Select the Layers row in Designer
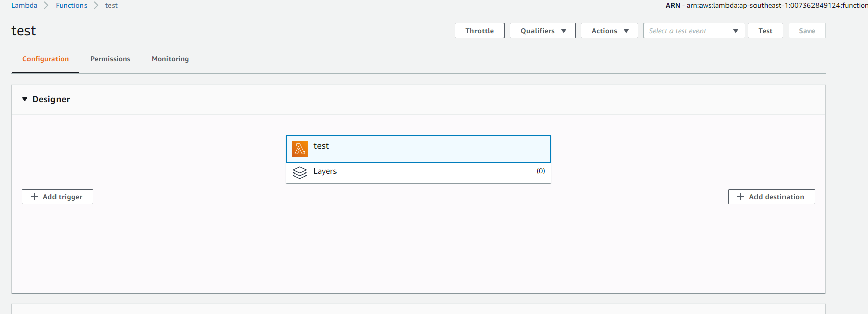This screenshot has height=314, width=868. click(x=418, y=173)
